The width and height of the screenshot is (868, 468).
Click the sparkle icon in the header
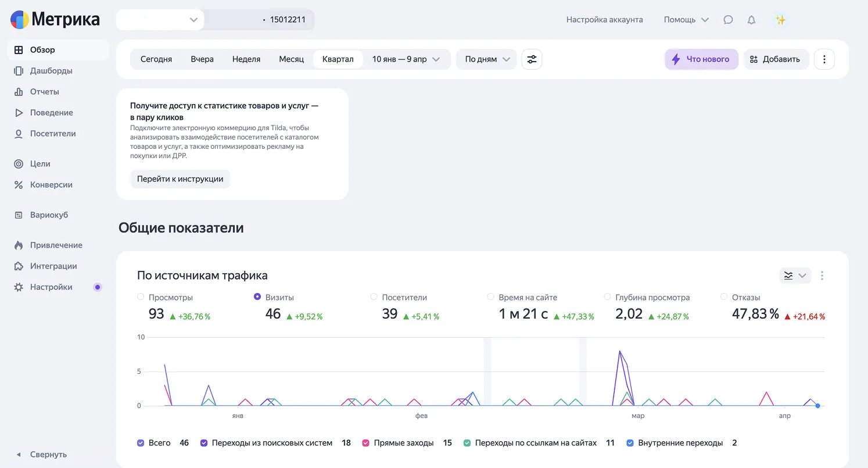[x=781, y=20]
